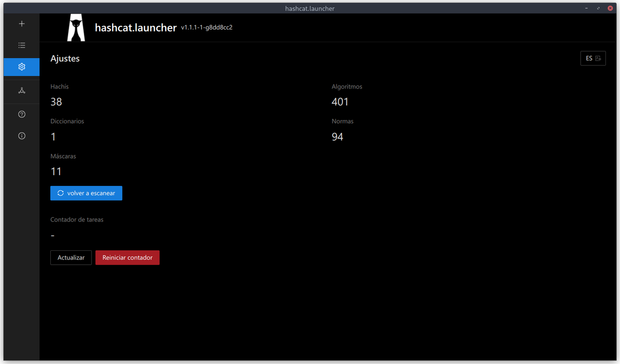Click the hashcat.launcher title text

pyautogui.click(x=136, y=28)
